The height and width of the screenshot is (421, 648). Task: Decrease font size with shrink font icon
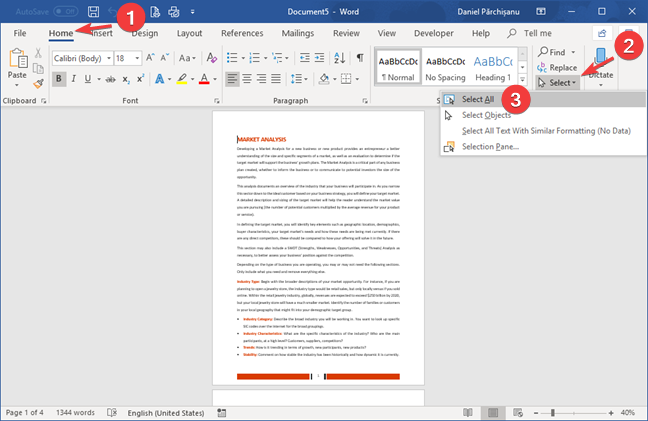pyautogui.click(x=164, y=57)
